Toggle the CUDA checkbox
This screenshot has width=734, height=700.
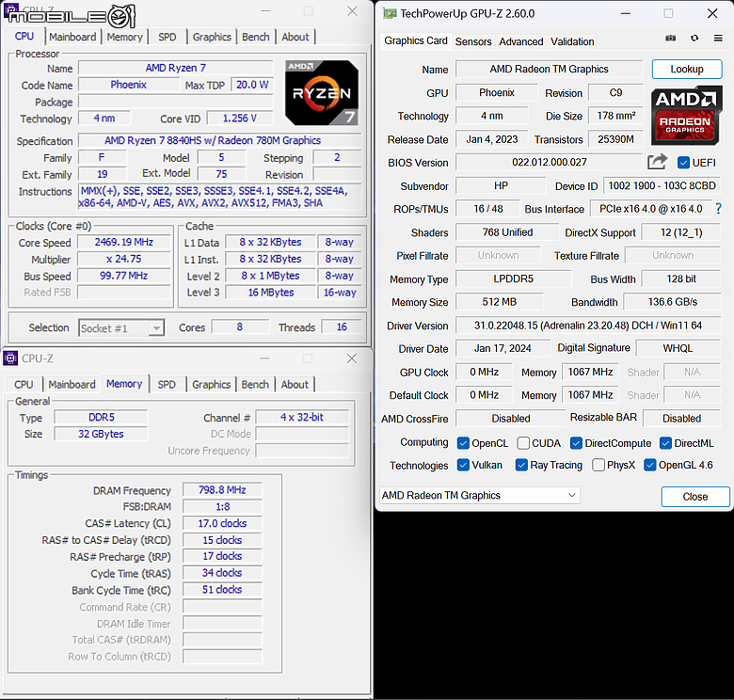tap(523, 442)
